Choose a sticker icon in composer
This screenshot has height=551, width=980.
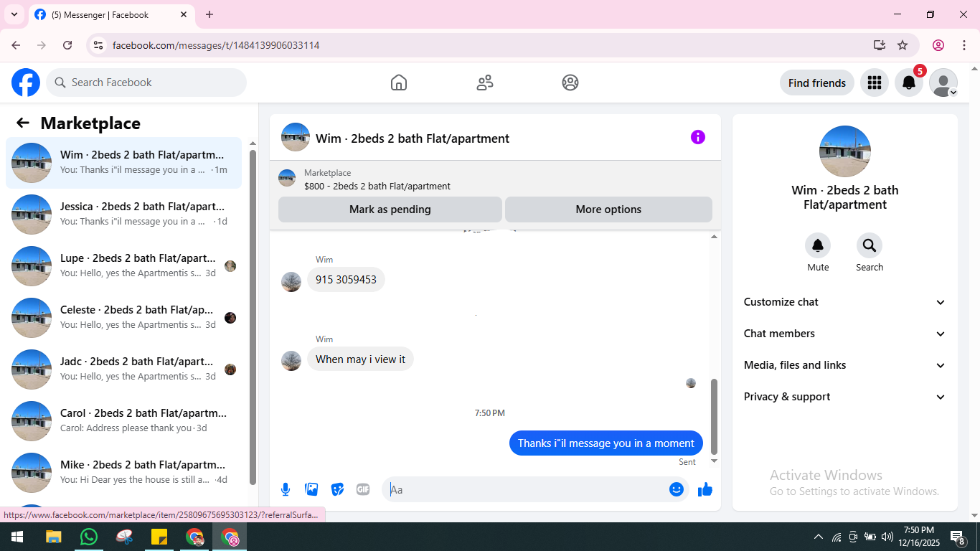[x=337, y=489]
